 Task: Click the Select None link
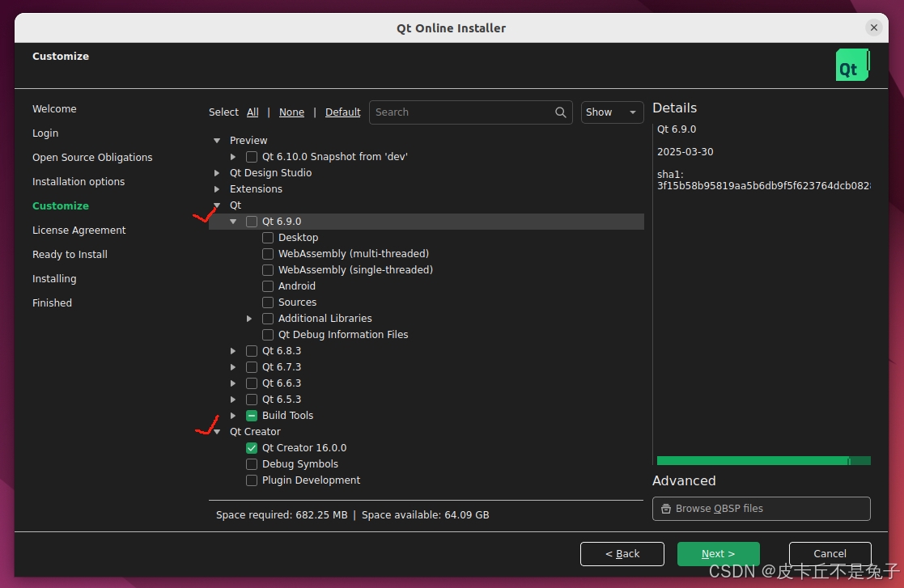[291, 112]
